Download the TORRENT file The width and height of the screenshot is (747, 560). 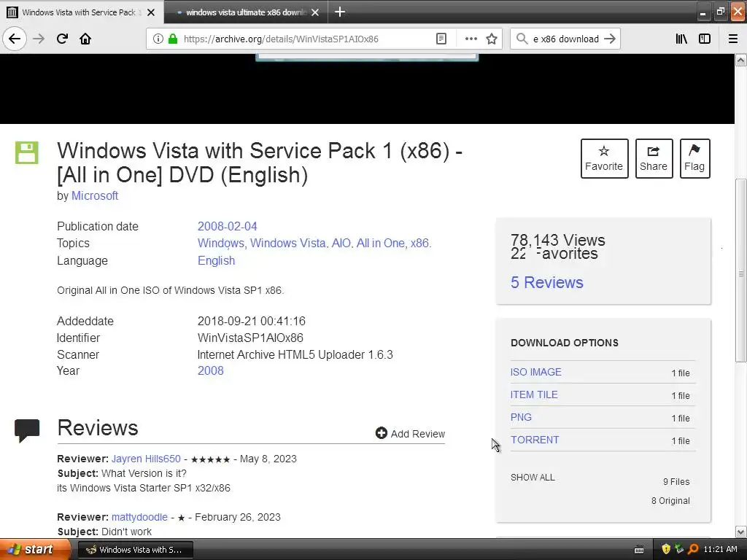[x=535, y=440]
